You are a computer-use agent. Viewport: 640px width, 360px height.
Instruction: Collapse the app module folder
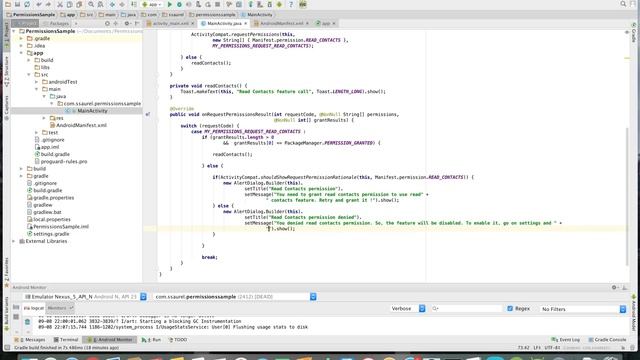click(x=21, y=53)
